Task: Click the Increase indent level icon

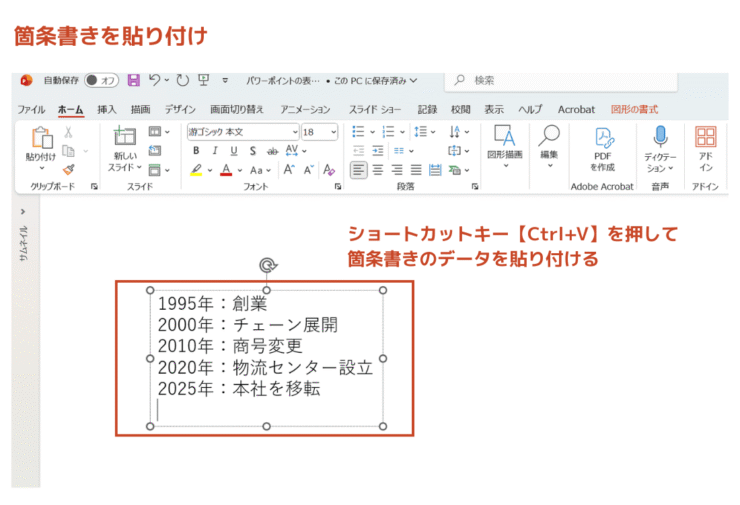Action: (x=378, y=151)
